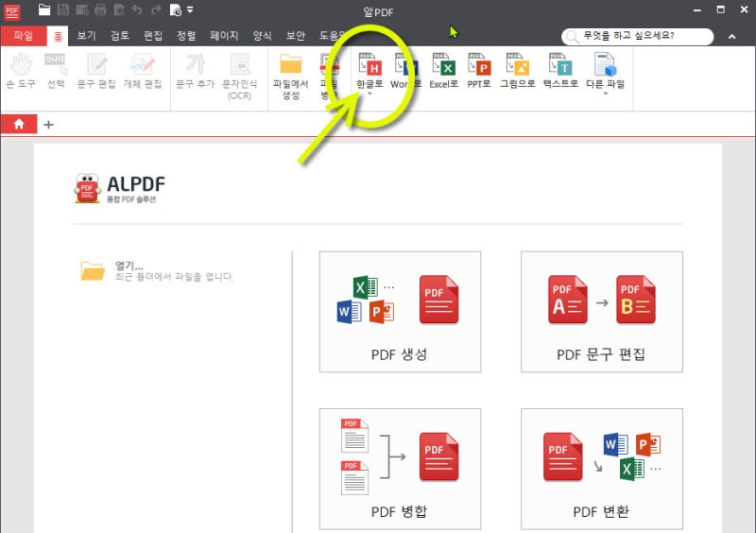Click the search box 무엇을 하고 싶으세요?

pos(637,36)
